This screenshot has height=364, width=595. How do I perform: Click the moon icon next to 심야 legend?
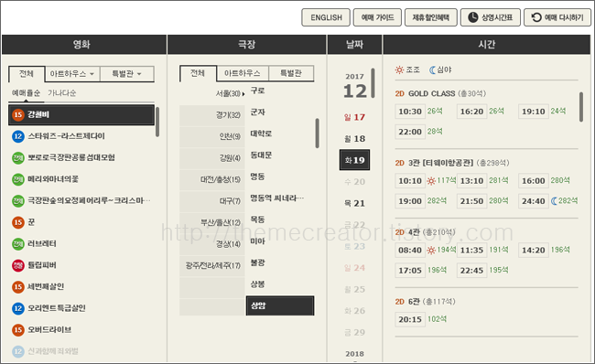[x=432, y=70]
